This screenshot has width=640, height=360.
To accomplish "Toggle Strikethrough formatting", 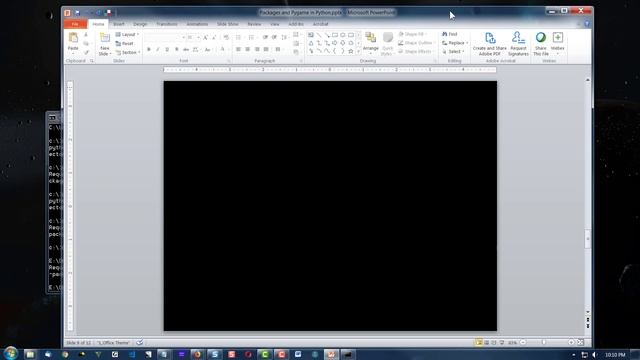I will [x=186, y=49].
